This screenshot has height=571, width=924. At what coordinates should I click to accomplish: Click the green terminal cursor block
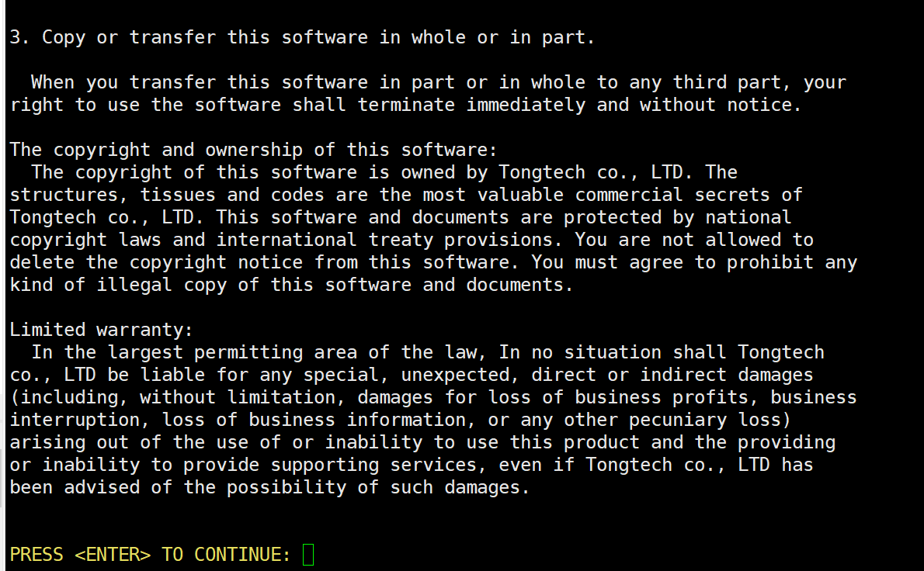pos(308,555)
